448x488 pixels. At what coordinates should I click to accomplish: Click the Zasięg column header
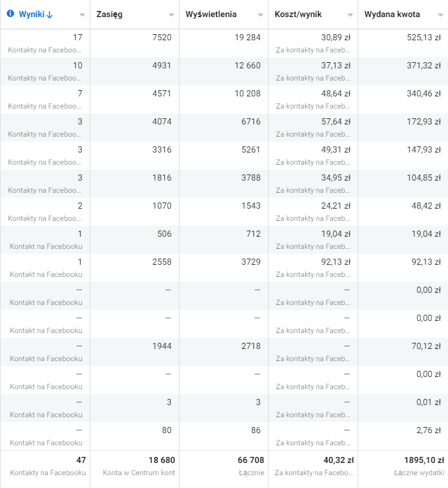pos(110,14)
